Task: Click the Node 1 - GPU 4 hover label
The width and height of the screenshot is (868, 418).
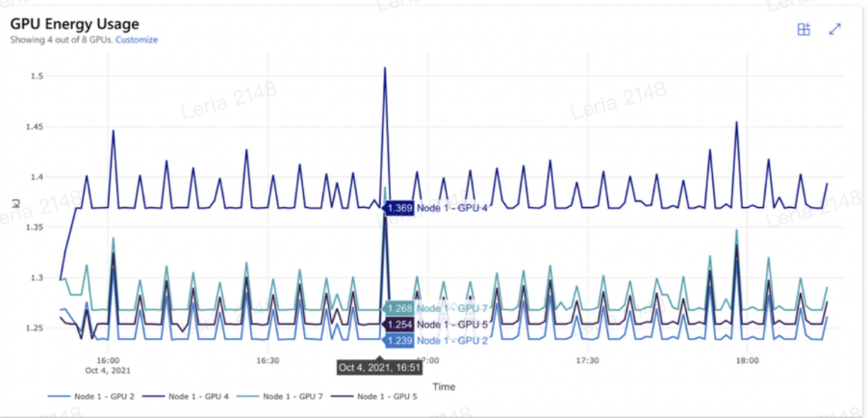Action: pos(451,208)
